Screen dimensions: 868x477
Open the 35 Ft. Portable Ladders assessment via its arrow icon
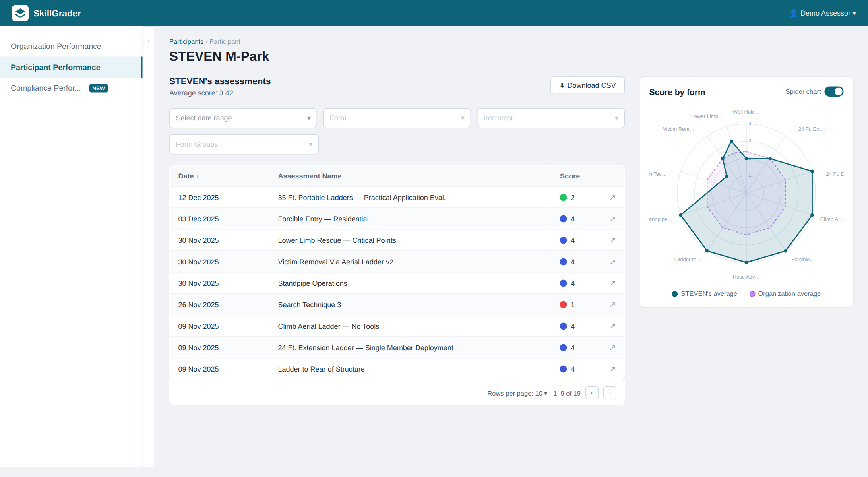(x=612, y=197)
